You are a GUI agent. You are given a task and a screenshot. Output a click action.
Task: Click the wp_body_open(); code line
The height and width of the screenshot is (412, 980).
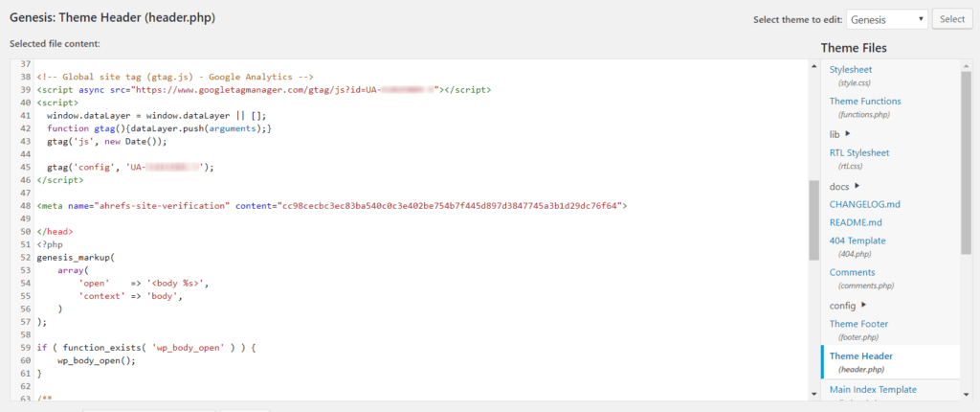[x=97, y=360]
